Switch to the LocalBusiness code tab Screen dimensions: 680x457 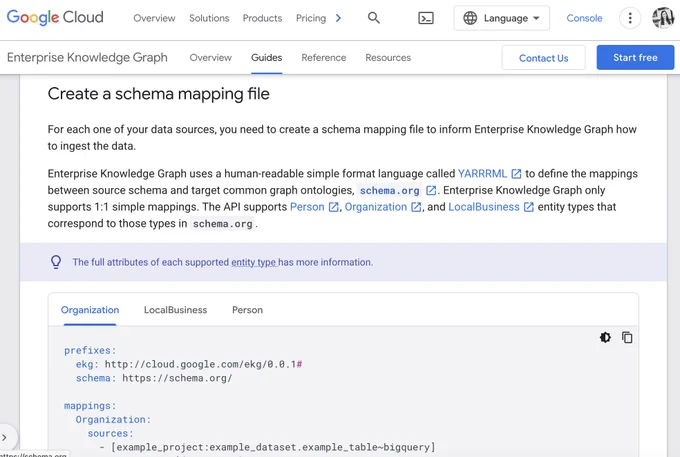[176, 310]
